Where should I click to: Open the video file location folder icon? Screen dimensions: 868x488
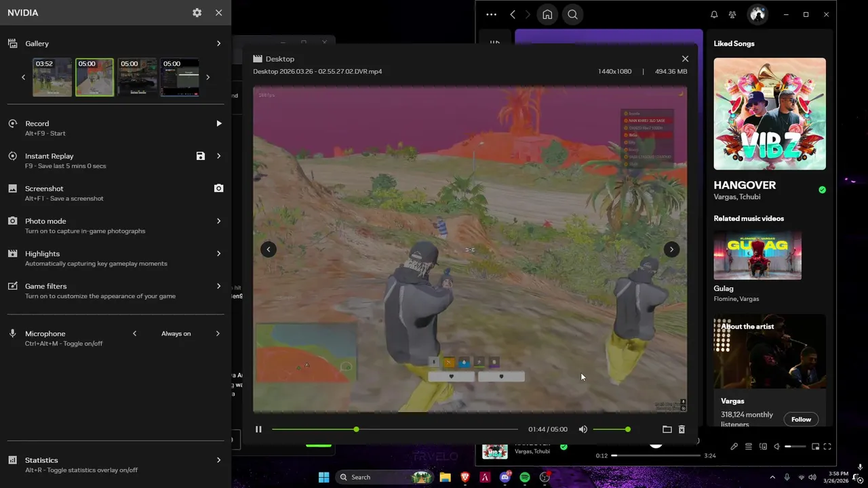coord(667,429)
